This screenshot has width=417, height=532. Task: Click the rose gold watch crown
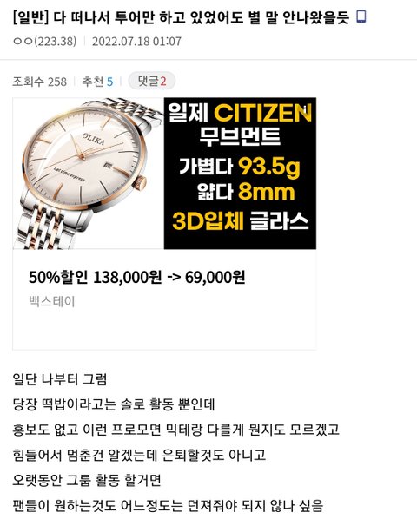point(140,182)
